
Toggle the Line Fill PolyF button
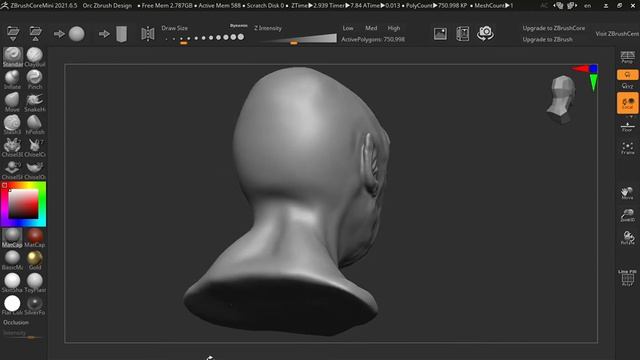[x=627, y=278]
